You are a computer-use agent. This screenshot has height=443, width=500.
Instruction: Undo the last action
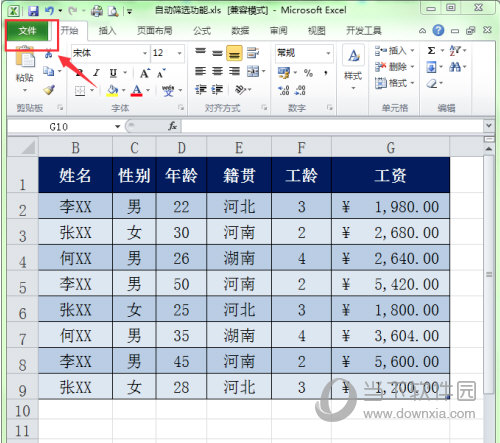pos(49,11)
